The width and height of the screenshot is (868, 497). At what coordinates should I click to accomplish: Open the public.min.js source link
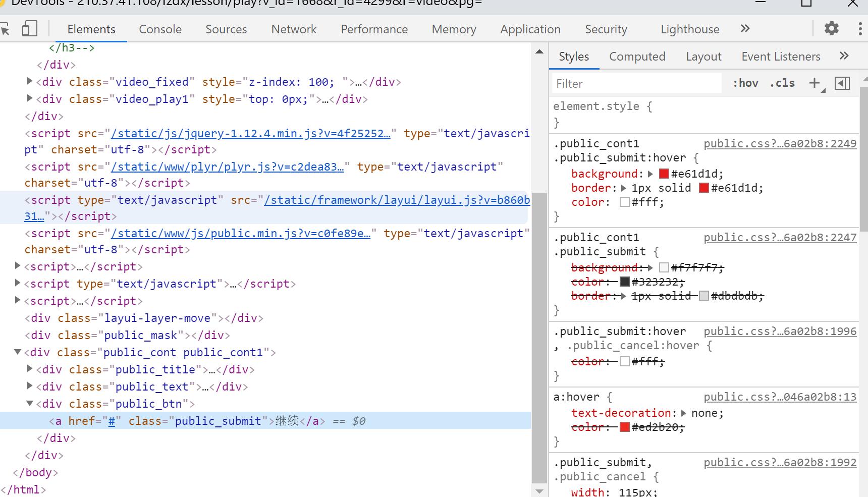pos(240,233)
